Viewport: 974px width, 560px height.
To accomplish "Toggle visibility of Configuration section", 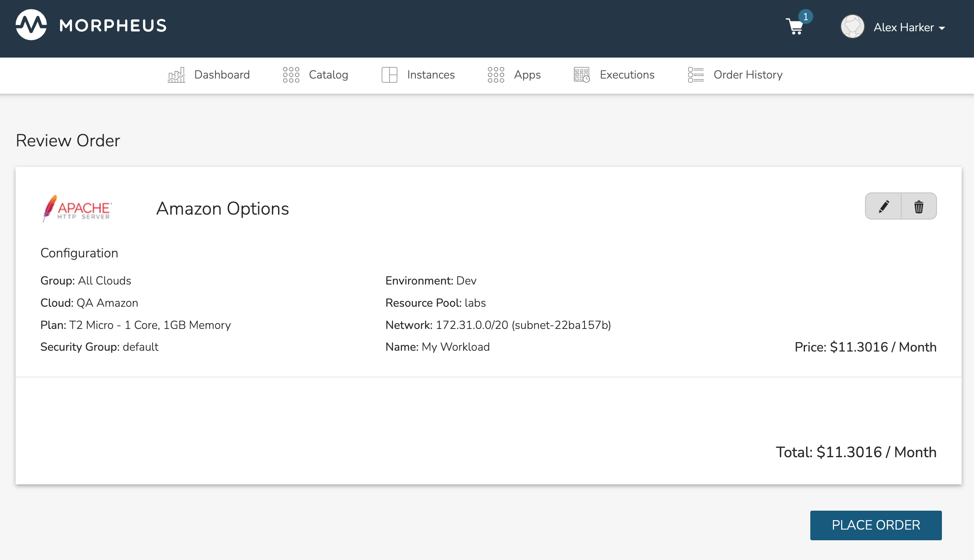I will [78, 252].
